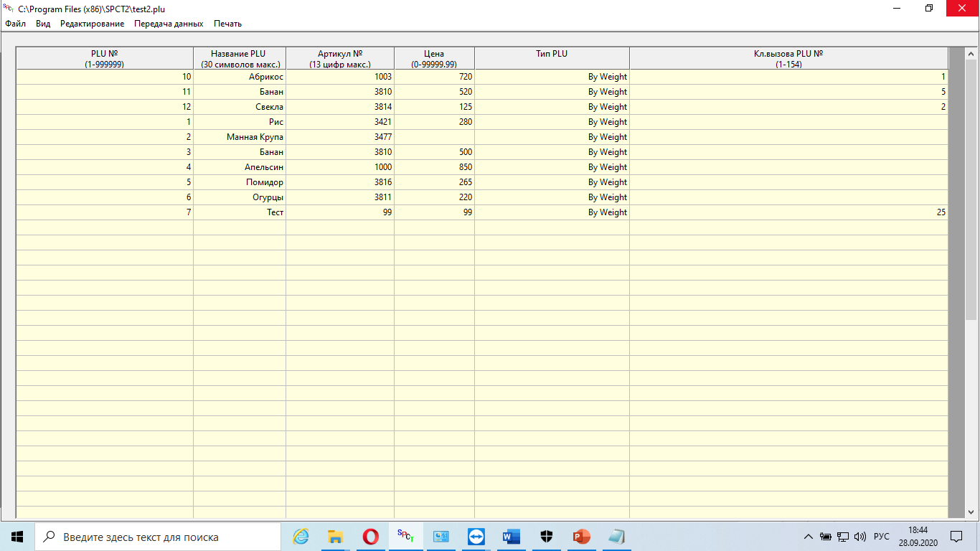This screenshot has width=980, height=551.
Task: Open Internet Explorer from the taskbar
Action: pyautogui.click(x=301, y=537)
